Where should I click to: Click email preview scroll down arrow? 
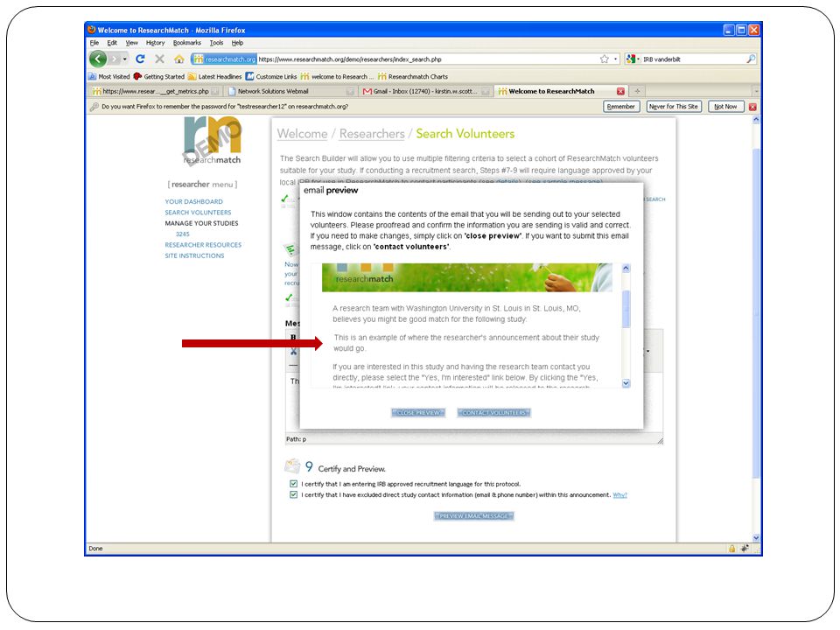coord(626,383)
